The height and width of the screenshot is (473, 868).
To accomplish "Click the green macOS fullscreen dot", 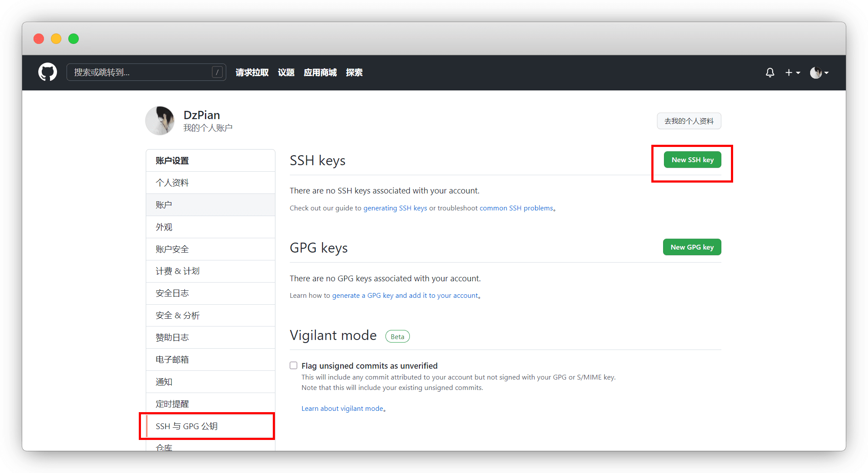I will point(74,39).
